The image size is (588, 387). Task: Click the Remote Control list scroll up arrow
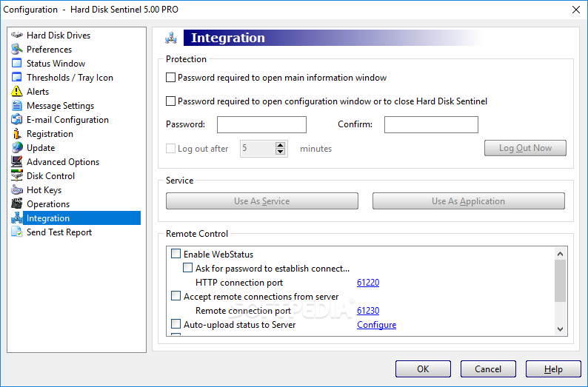coord(561,254)
